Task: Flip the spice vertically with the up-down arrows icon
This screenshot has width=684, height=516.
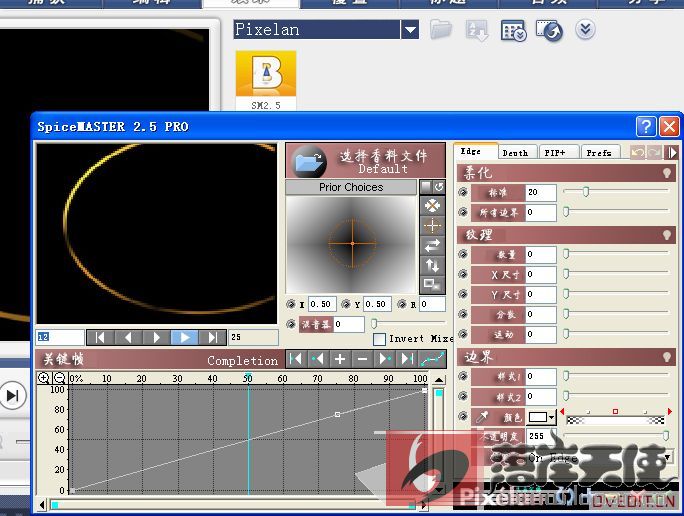Action: [x=432, y=265]
